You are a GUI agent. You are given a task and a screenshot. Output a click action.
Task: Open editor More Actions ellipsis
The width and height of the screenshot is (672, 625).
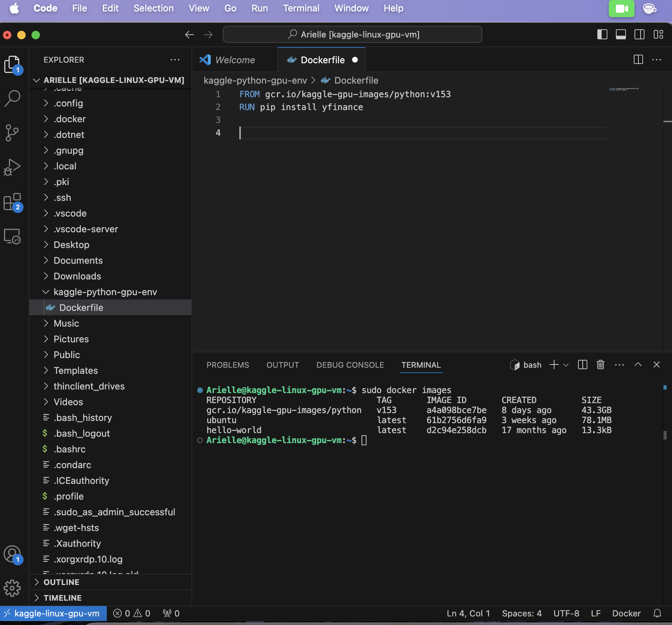[657, 60]
